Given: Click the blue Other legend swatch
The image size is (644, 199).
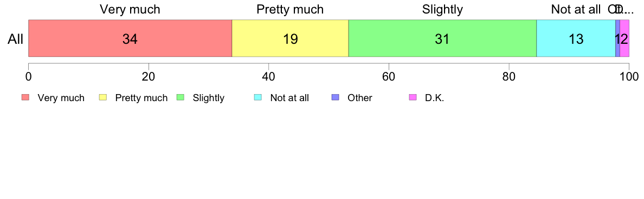Looking at the screenshot, I should click(x=335, y=97).
